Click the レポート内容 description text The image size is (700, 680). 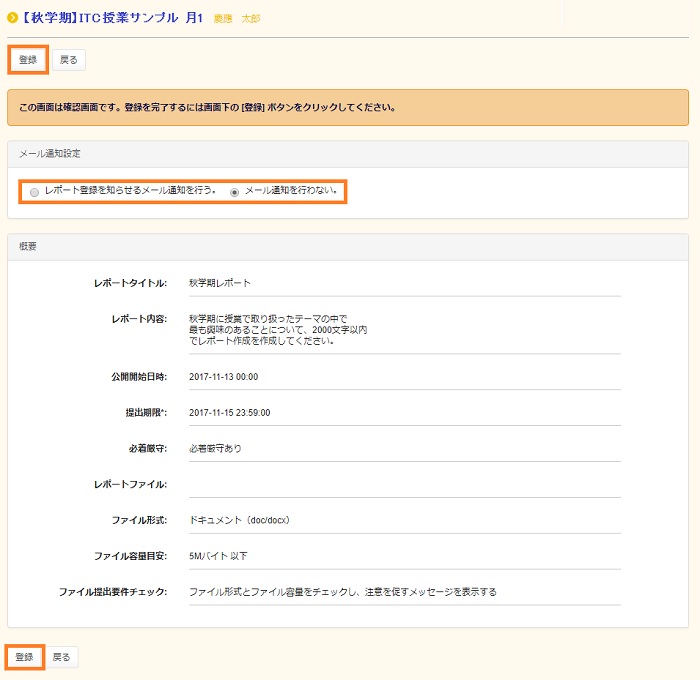[x=278, y=330]
